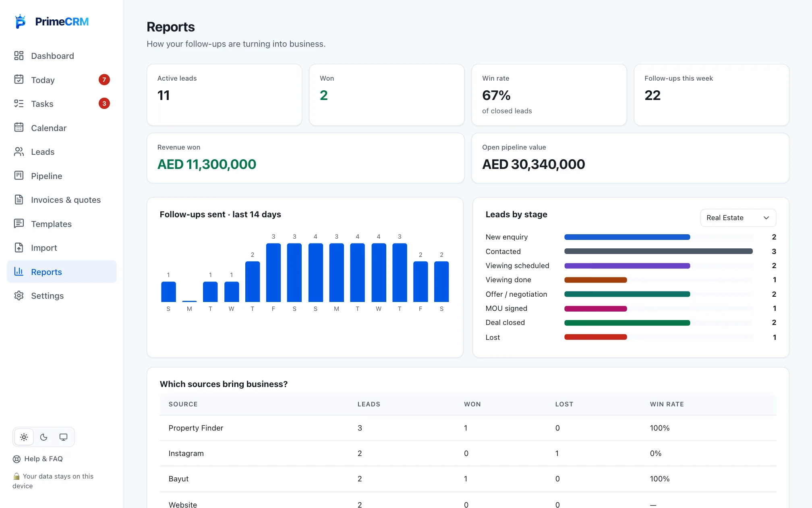812x508 pixels.
Task: Click the red 7 badge beside Today
Action: coord(104,79)
